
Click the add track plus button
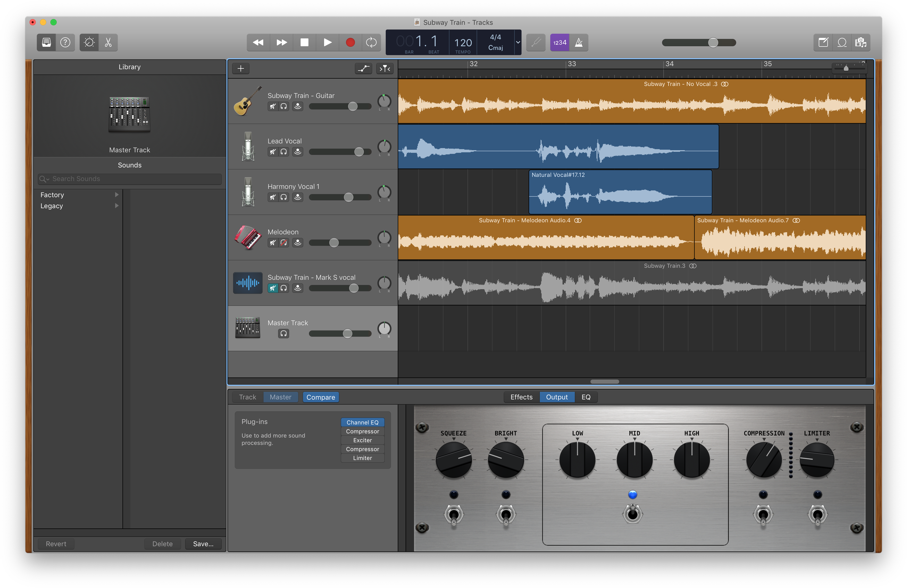click(x=241, y=69)
